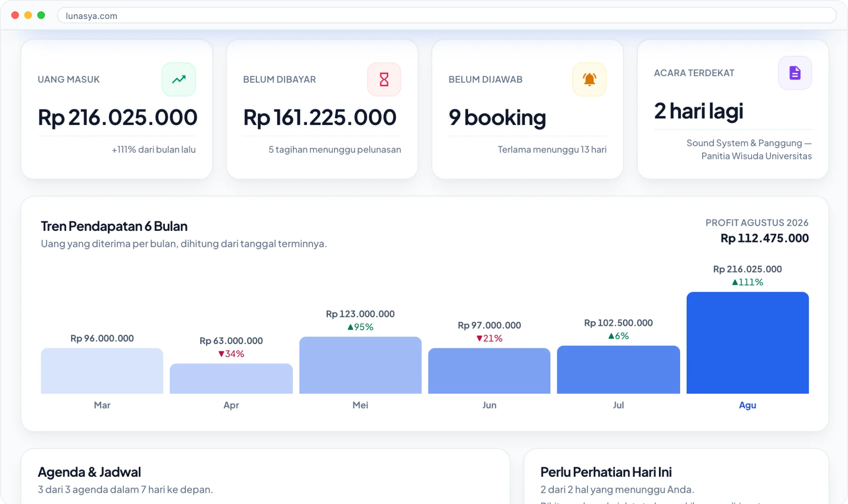Open the Acara Terdekat 2 hari lagi card
Viewport: 848px width, 504px height.
pyautogui.click(x=733, y=109)
